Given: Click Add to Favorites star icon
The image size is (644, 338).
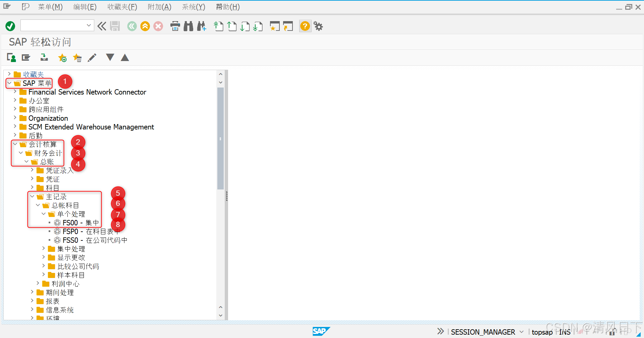Looking at the screenshot, I should point(62,58).
